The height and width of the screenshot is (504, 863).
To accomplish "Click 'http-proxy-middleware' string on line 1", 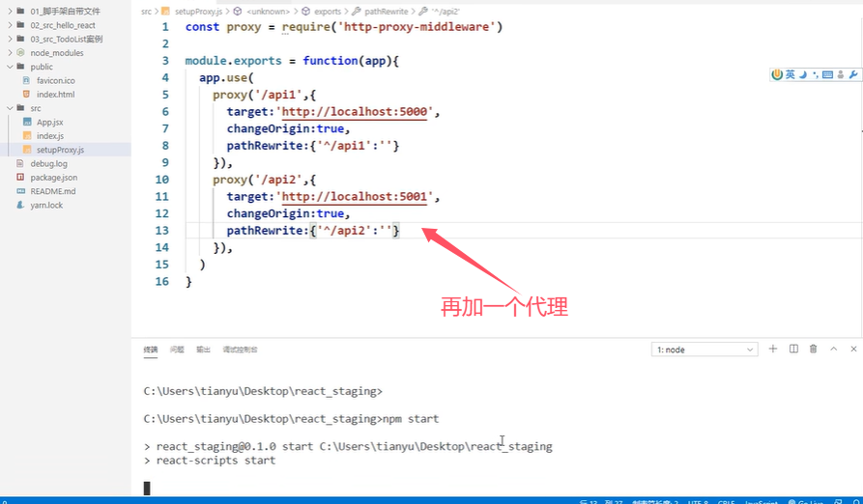I will click(x=417, y=27).
